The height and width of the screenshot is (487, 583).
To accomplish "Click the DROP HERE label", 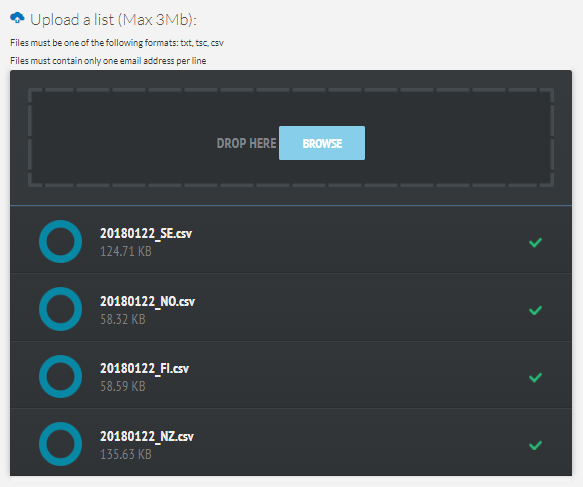I will 246,143.
